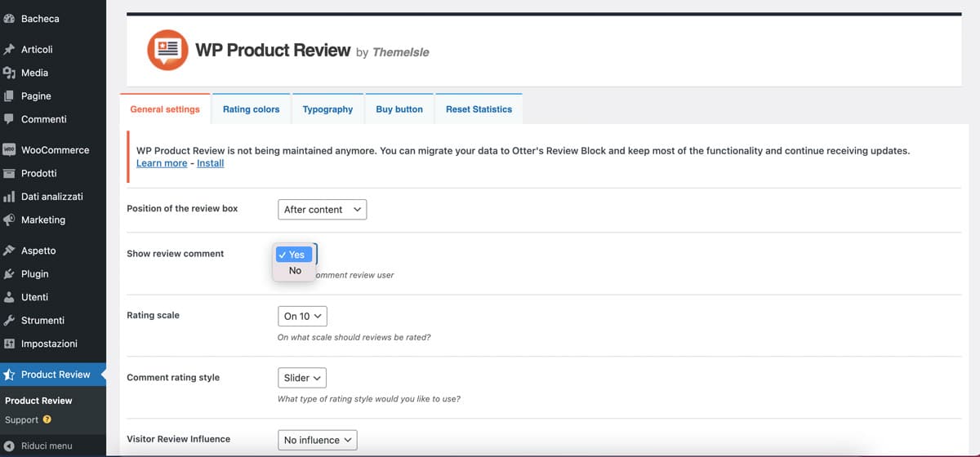This screenshot has width=980, height=457.
Task: Open the Dati analizzati menu item
Action: [53, 197]
